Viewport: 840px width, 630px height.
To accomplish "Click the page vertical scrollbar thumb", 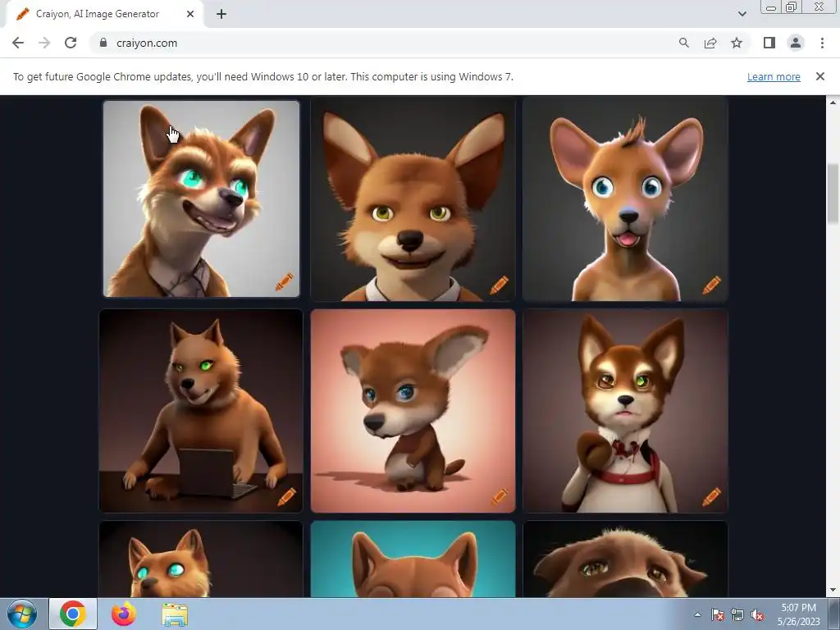I will pyautogui.click(x=833, y=194).
